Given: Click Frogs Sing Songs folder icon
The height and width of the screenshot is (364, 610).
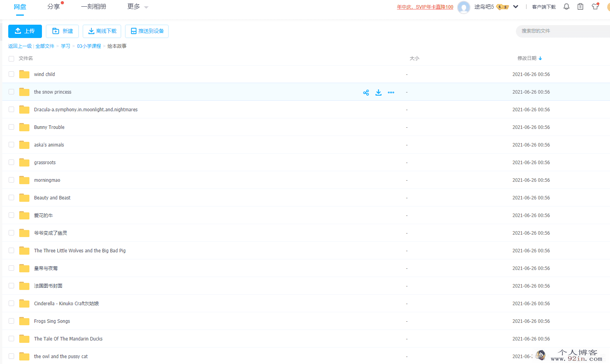Looking at the screenshot, I should pyautogui.click(x=24, y=321).
